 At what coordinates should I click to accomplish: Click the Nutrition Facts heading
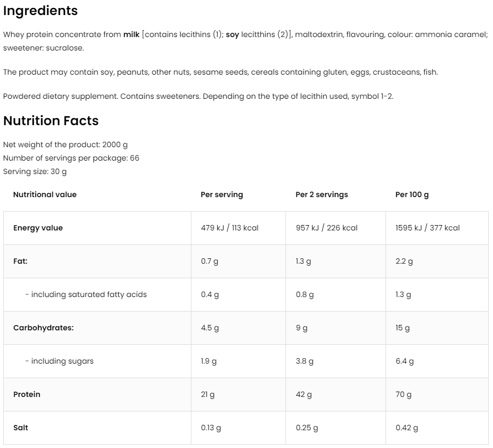click(51, 121)
